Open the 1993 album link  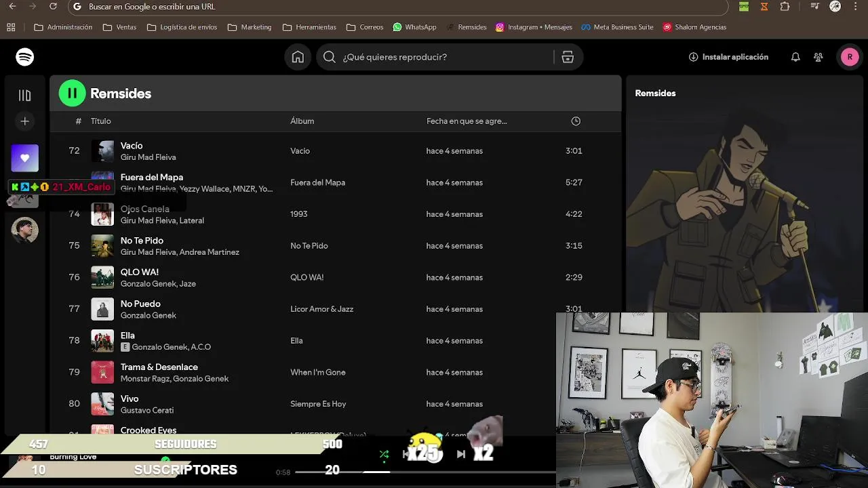click(299, 214)
